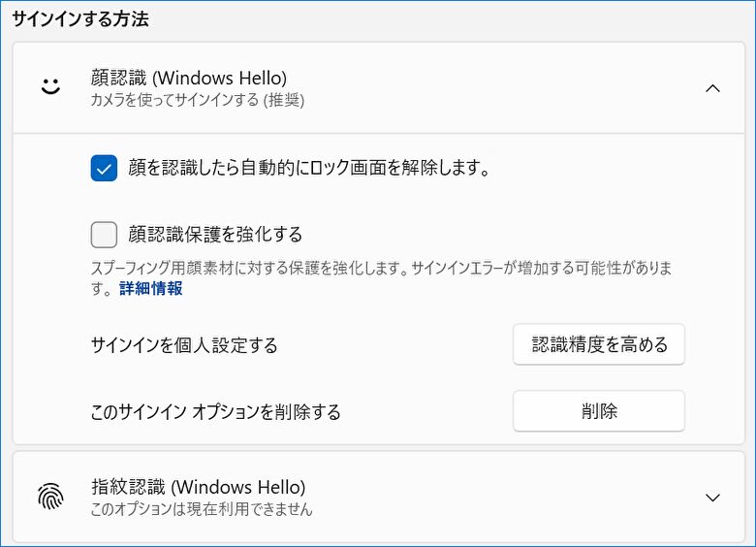This screenshot has width=756, height=547.
Task: Click the 顔認識保護を強化する label text
Action: click(x=215, y=235)
